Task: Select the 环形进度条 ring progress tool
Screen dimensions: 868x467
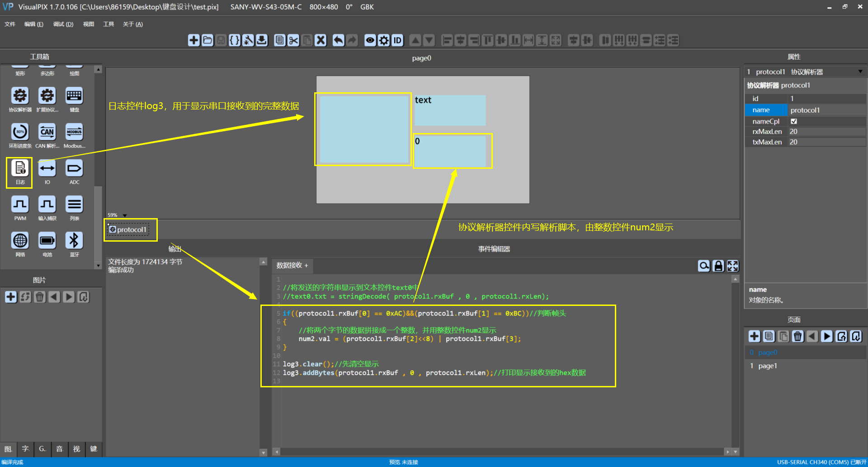Action: pyautogui.click(x=20, y=136)
